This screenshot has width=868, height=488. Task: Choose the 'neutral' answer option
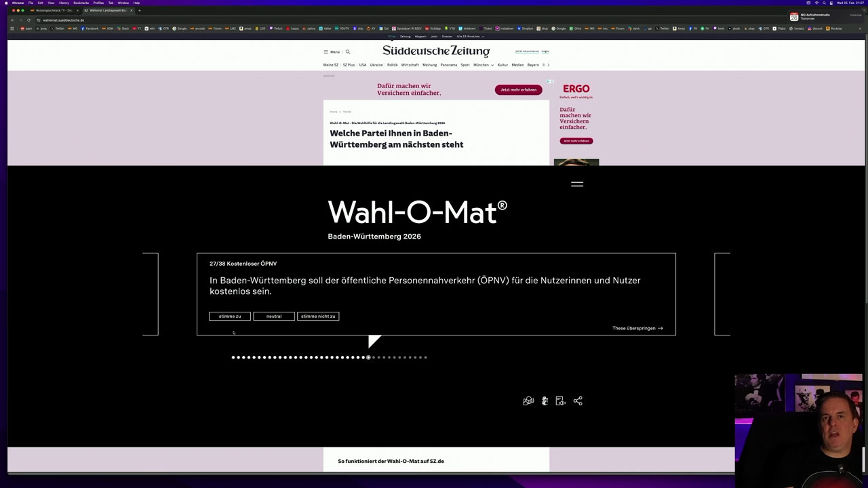coord(274,317)
